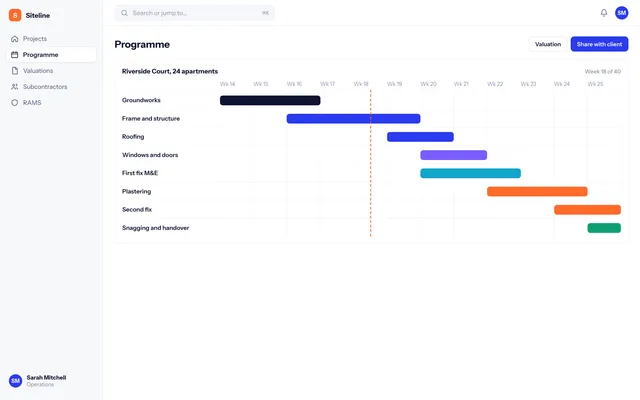This screenshot has height=400, width=640.
Task: Click the RAMS shield icon
Action: point(15,102)
